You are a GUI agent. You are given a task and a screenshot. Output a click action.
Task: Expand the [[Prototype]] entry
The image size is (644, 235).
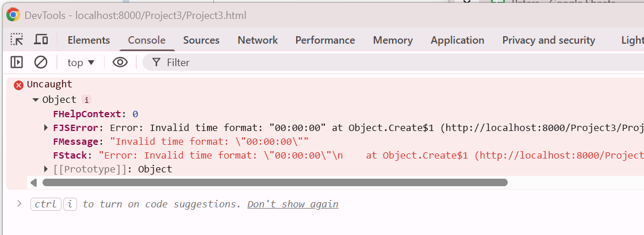coord(46,169)
